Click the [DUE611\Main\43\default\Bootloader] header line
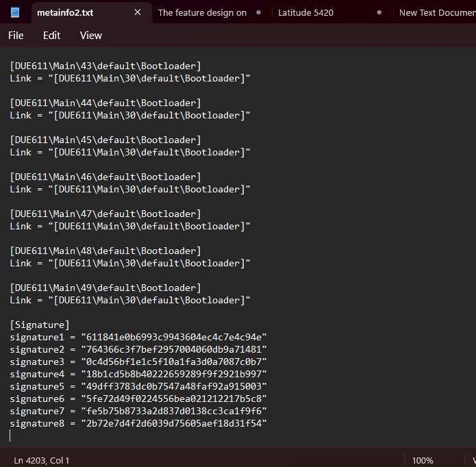Screen dimensions: 476x467 pos(105,66)
